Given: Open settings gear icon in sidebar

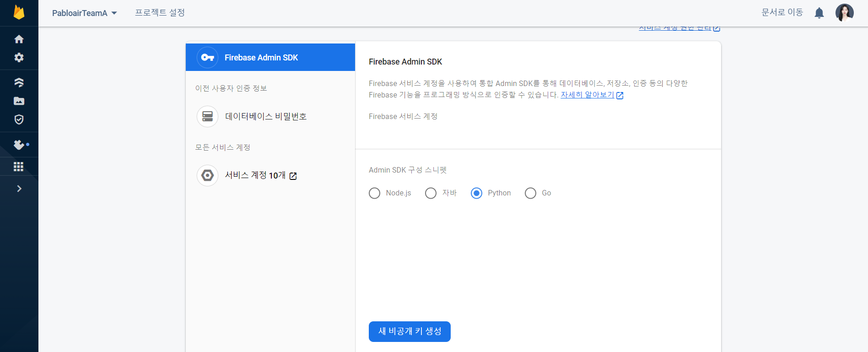Looking at the screenshot, I should (x=19, y=57).
